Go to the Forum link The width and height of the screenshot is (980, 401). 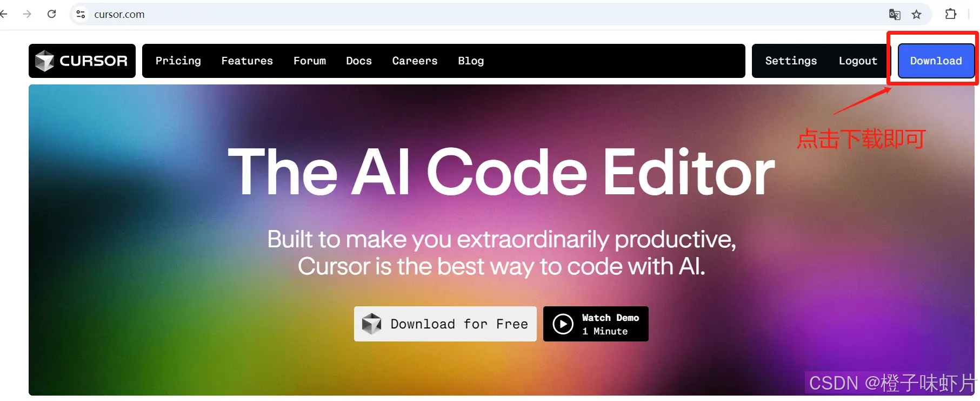[x=310, y=61]
